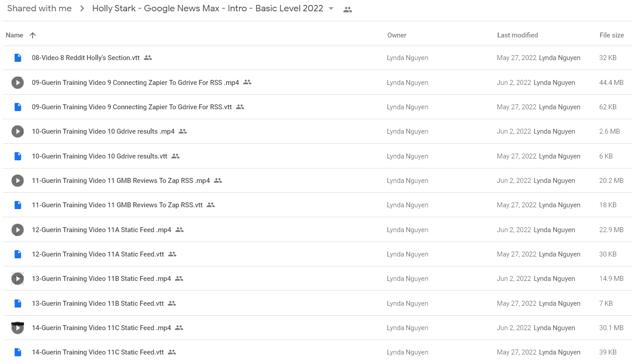Click the shared icon beside 08-Video 8 Reddit Holly's Section.vtt
632x364 pixels.
148,58
